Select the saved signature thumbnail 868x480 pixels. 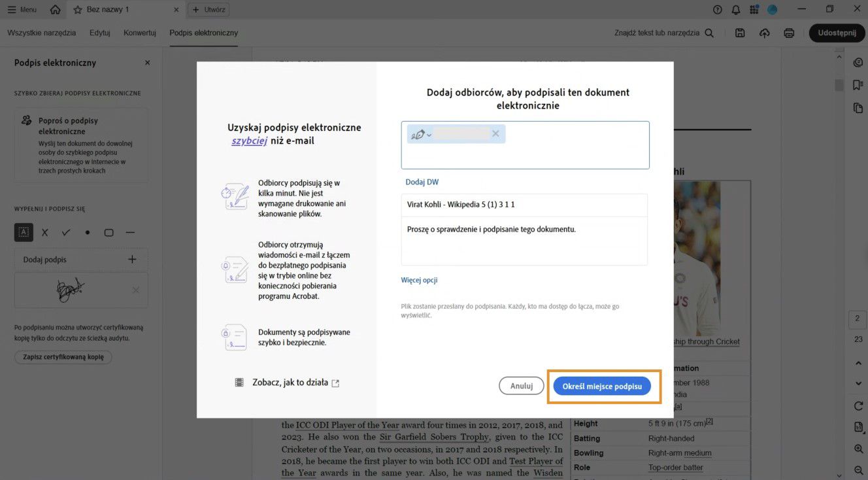pos(71,290)
